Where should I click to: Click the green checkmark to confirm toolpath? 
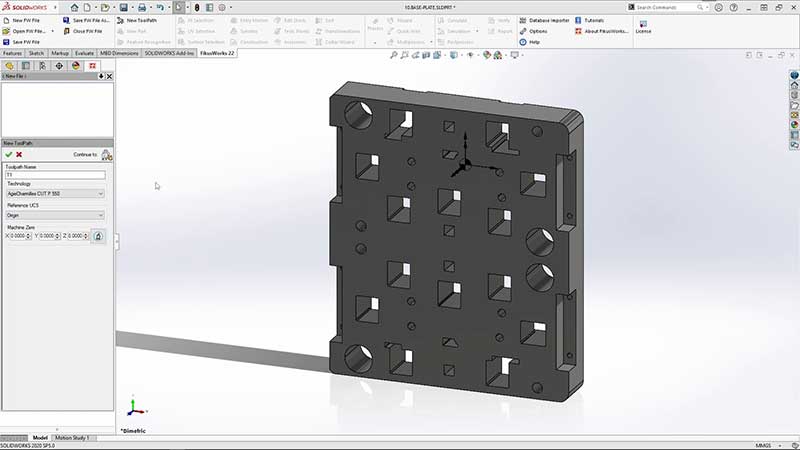[x=8, y=154]
